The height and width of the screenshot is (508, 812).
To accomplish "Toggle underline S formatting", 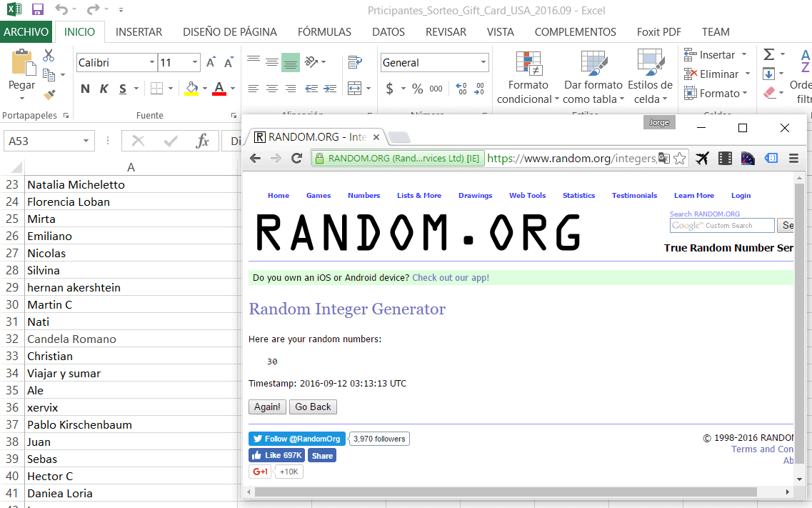I will pos(123,89).
